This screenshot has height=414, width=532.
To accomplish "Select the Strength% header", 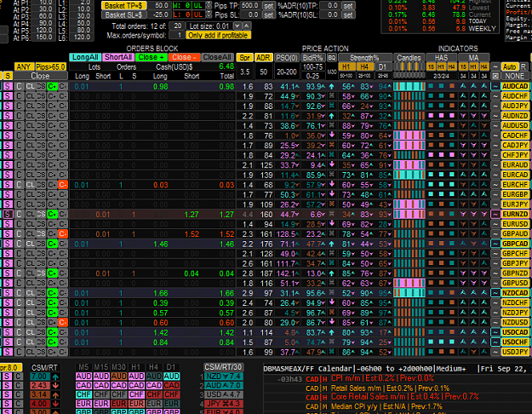I will (364, 58).
